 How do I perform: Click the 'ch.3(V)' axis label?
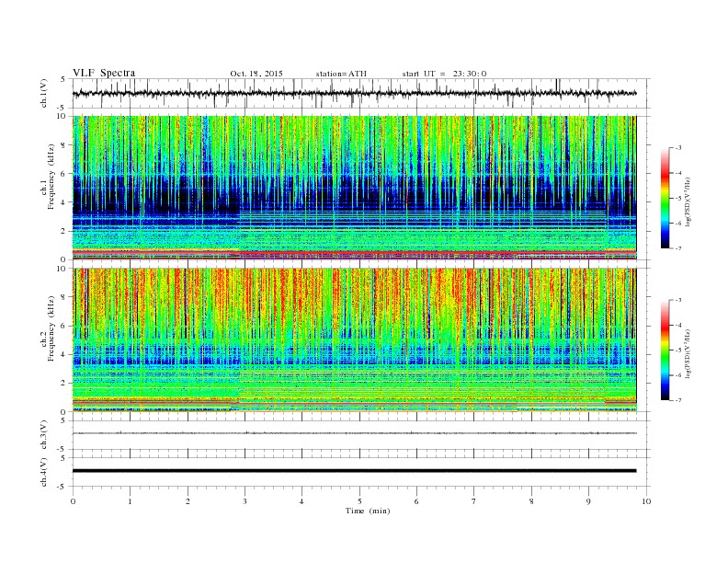(x=44, y=435)
